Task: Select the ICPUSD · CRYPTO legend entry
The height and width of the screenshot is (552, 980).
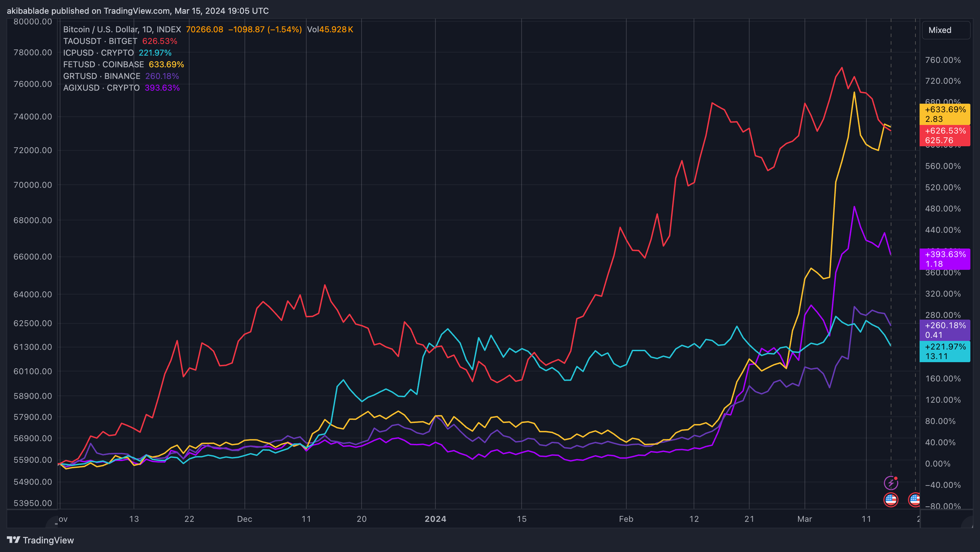Action: pos(98,53)
